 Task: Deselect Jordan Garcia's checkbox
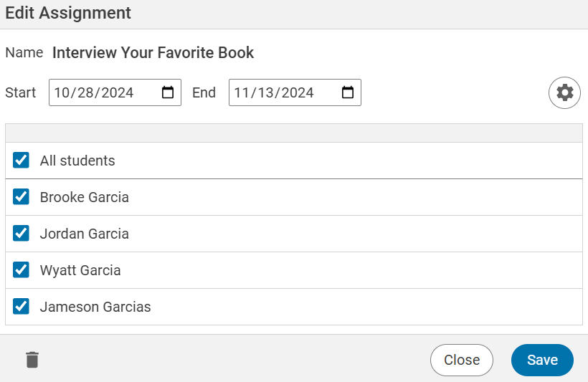(x=22, y=234)
